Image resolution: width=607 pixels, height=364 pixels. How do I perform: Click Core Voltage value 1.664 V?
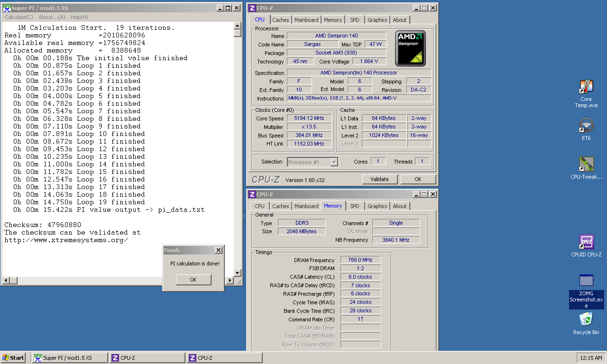(369, 61)
